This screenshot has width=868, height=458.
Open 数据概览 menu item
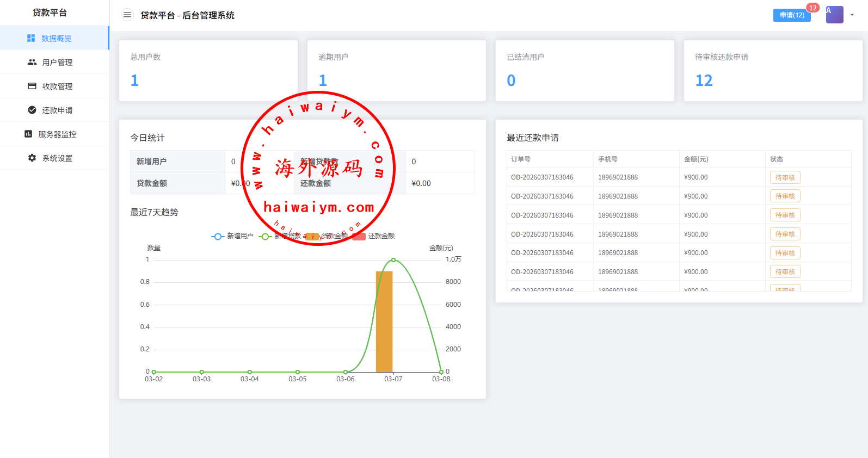point(57,39)
